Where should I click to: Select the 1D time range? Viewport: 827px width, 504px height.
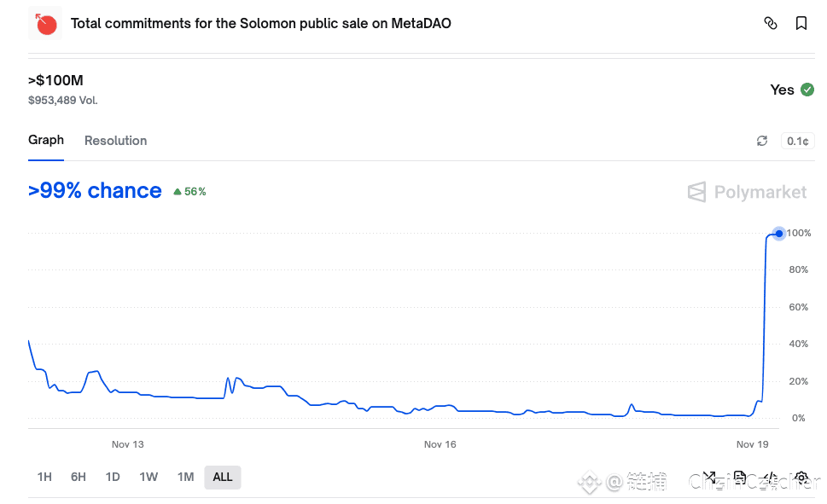113,477
